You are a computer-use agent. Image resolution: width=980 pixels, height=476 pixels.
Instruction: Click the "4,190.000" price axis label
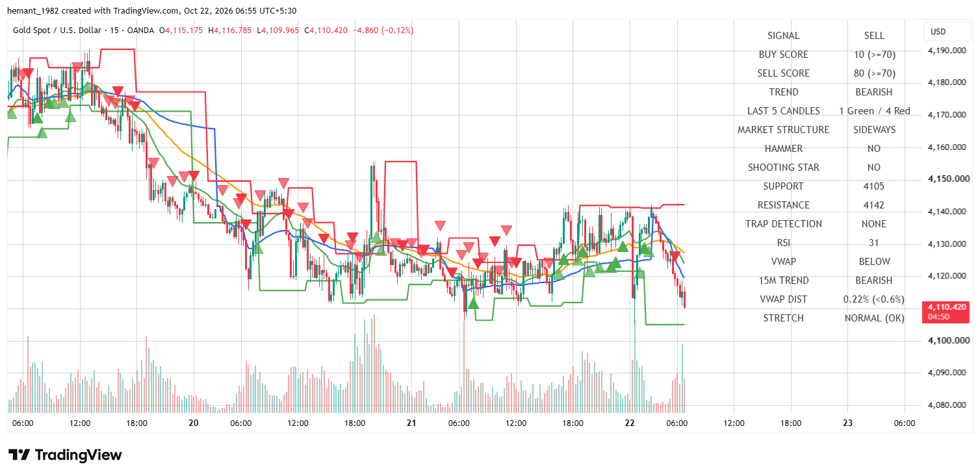946,51
